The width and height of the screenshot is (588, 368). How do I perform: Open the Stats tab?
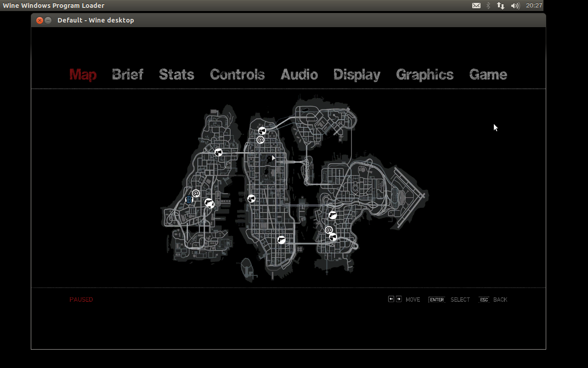pyautogui.click(x=176, y=75)
